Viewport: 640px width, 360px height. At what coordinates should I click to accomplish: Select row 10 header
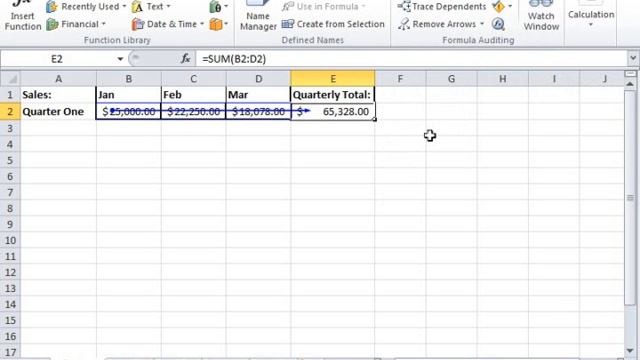[10, 240]
